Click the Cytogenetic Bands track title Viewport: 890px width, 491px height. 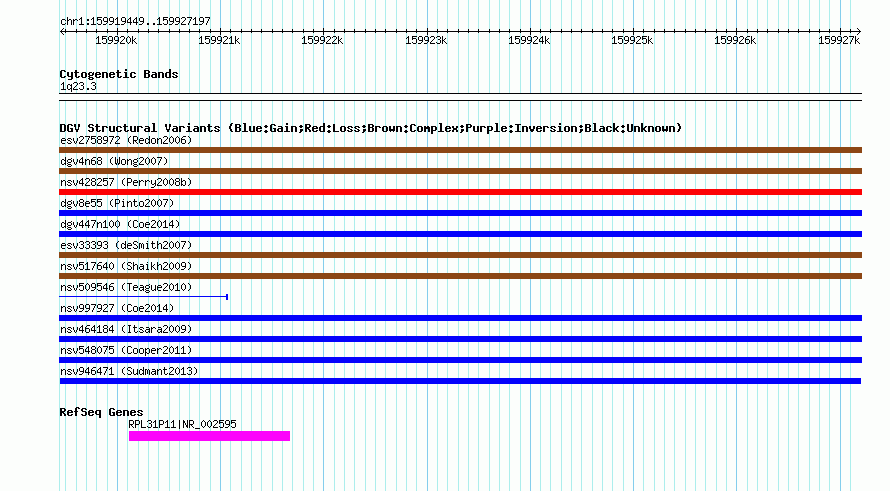[x=119, y=74]
